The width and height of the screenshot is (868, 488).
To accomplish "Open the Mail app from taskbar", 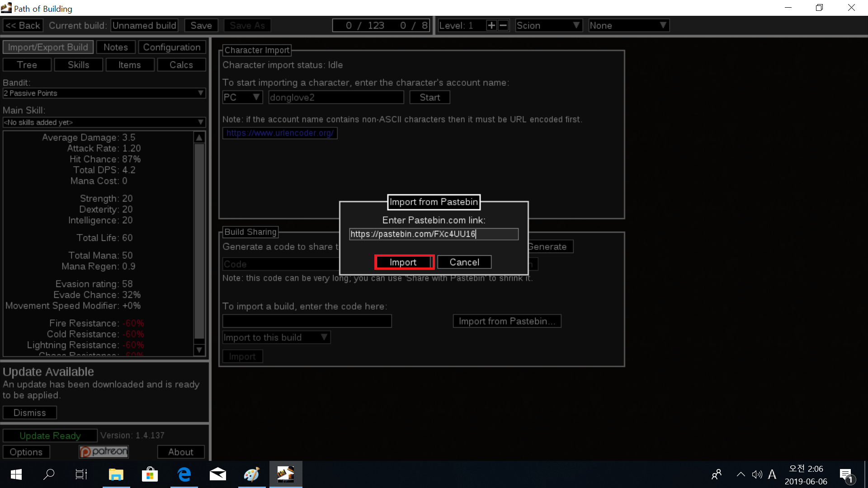I will coord(218,474).
